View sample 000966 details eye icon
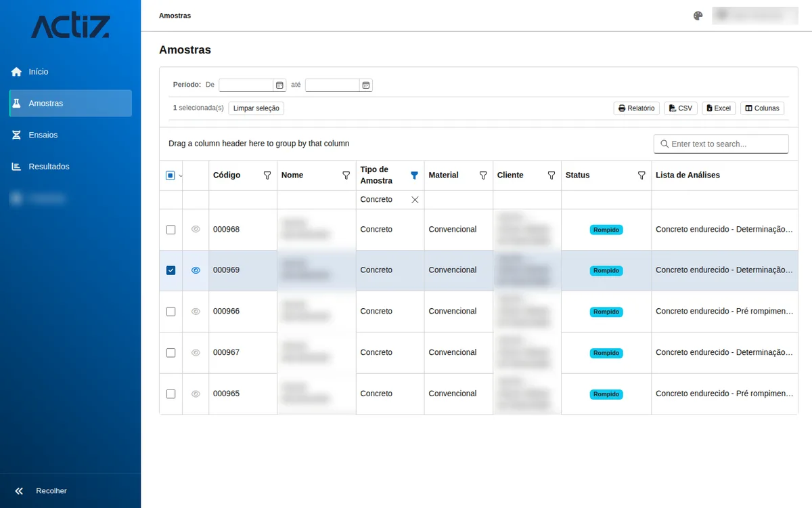 point(196,312)
